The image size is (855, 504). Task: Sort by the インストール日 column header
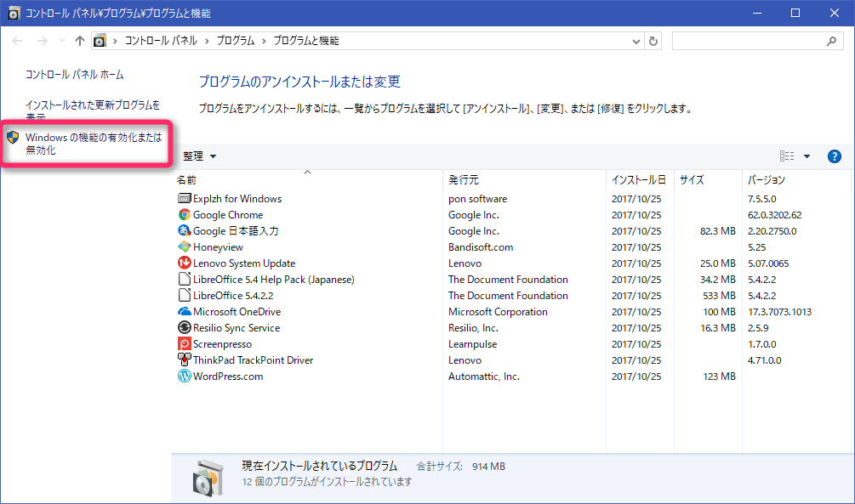640,180
